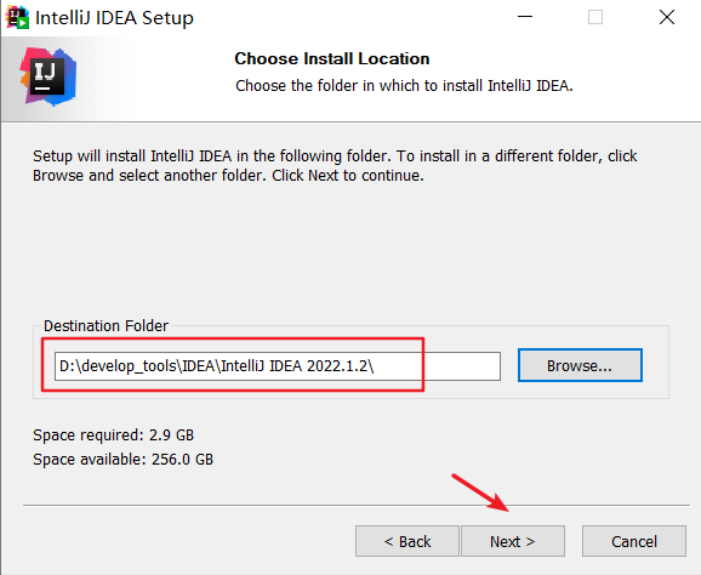The width and height of the screenshot is (701, 575).
Task: Click the separator line above the buttons
Action: click(x=355, y=505)
